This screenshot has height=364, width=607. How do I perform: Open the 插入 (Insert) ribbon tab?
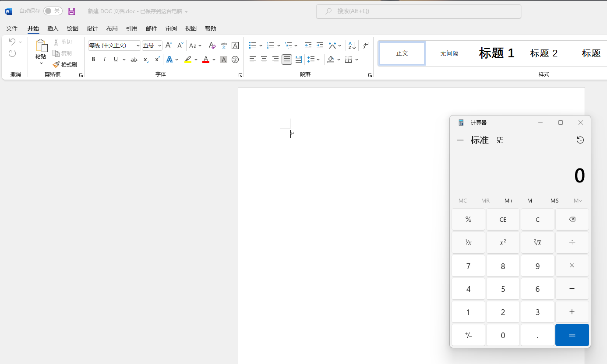[x=53, y=28]
